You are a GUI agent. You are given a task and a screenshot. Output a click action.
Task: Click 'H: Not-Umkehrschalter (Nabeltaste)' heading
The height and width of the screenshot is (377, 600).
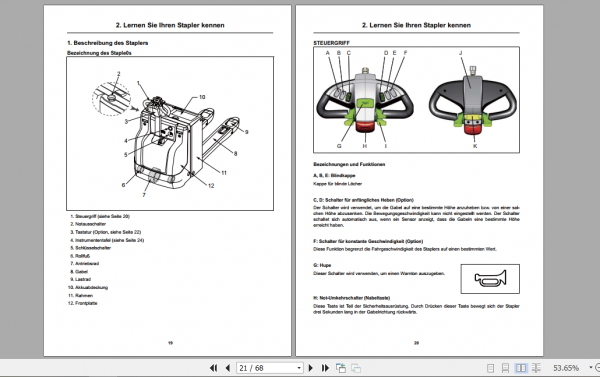tap(352, 298)
